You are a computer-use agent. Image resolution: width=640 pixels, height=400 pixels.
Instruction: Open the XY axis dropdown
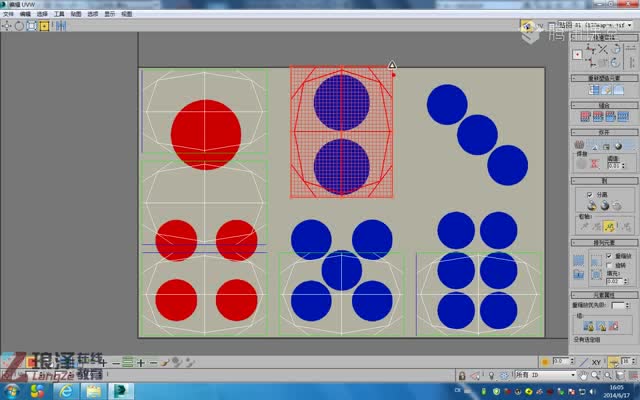(x=596, y=360)
